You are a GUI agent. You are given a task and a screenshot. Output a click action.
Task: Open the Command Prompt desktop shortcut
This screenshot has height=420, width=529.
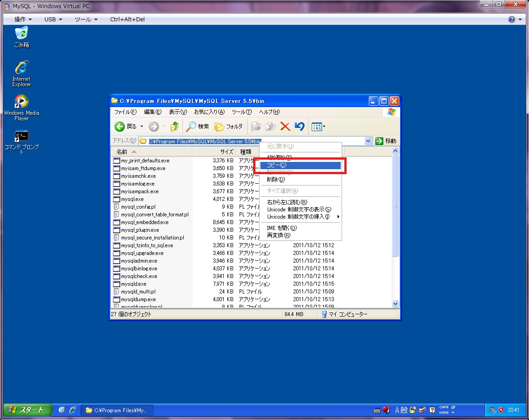[22, 142]
